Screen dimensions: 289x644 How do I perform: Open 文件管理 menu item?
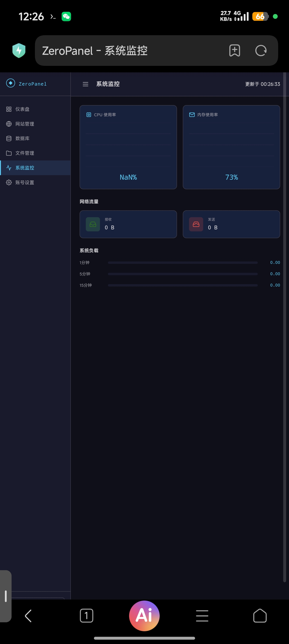[35, 153]
